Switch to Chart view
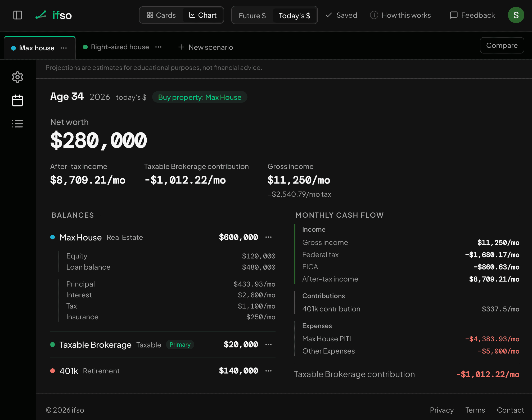 (203, 15)
